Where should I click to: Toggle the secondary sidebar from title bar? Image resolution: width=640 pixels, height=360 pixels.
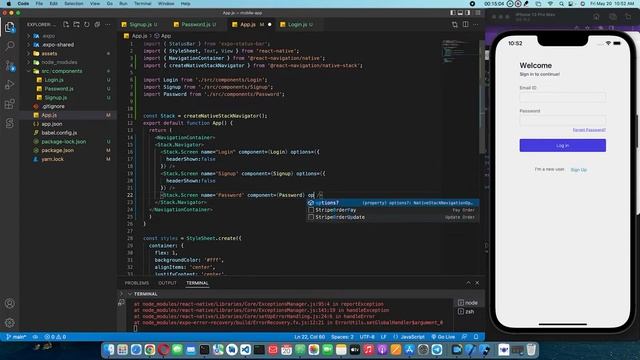(468, 13)
